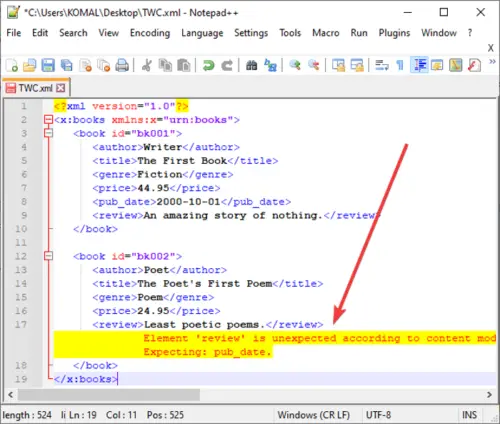Collapse the x:books fold marker on line 2
This screenshot has height=424, width=500.
pos(49,119)
